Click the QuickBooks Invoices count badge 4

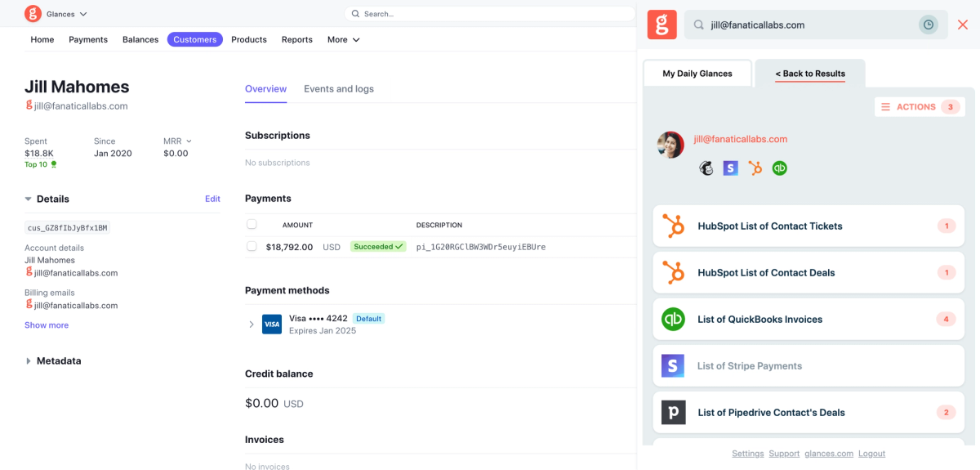(947, 320)
